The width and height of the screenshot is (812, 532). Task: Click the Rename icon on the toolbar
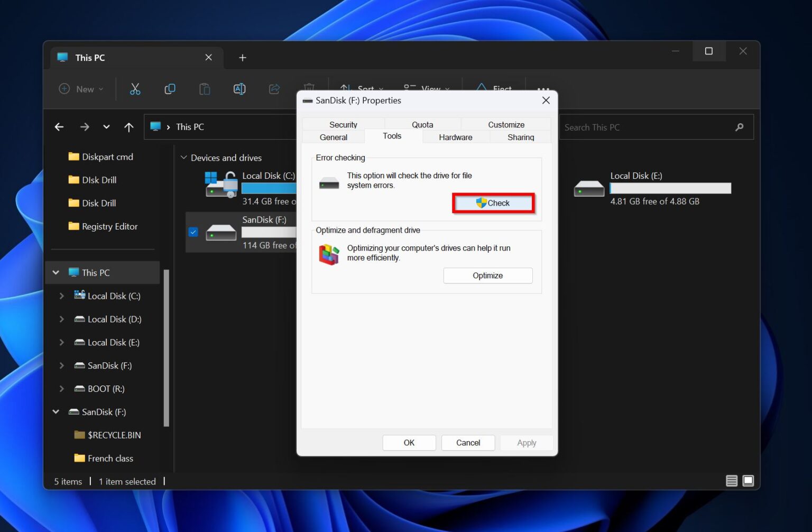click(x=239, y=89)
